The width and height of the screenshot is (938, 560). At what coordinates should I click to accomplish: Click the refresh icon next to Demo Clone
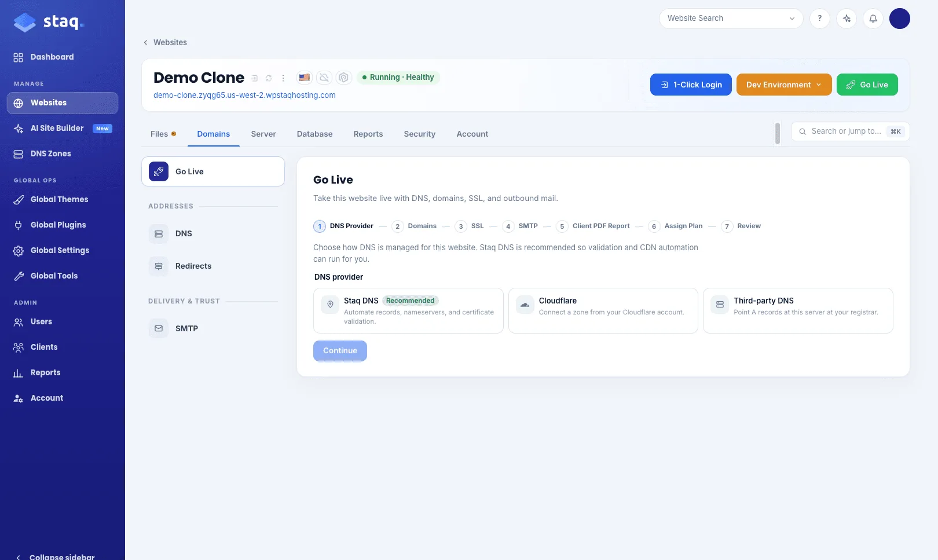[269, 78]
